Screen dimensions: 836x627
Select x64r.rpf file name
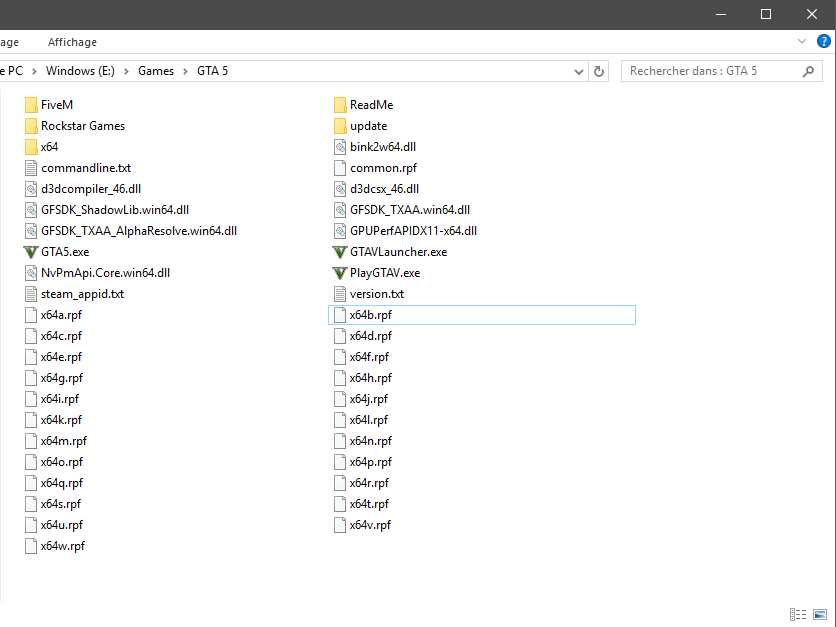pyautogui.click(x=369, y=483)
